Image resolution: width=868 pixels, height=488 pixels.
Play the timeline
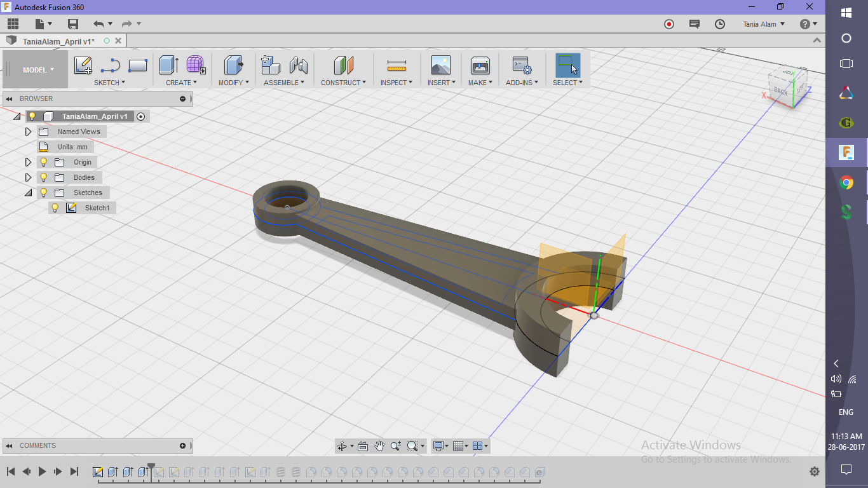43,471
